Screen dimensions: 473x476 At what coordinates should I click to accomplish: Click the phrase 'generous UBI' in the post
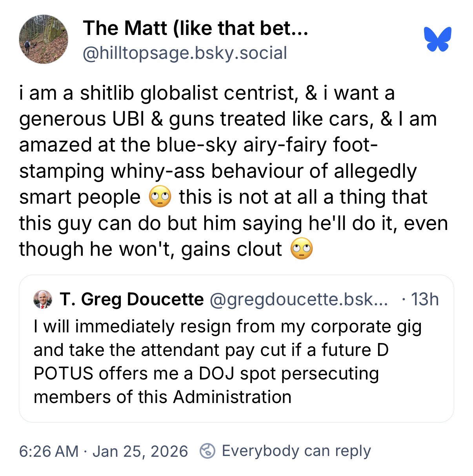point(82,119)
